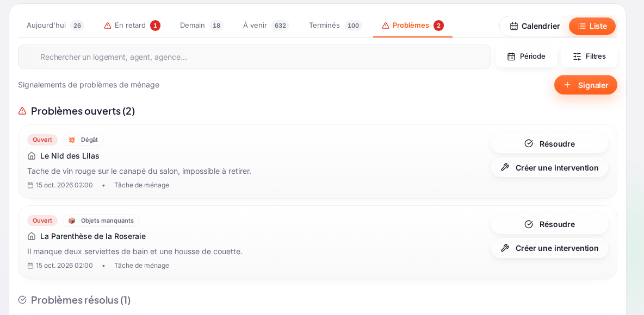The height and width of the screenshot is (315, 644).
Task: Open the Terminés tab
Action: tap(335, 26)
